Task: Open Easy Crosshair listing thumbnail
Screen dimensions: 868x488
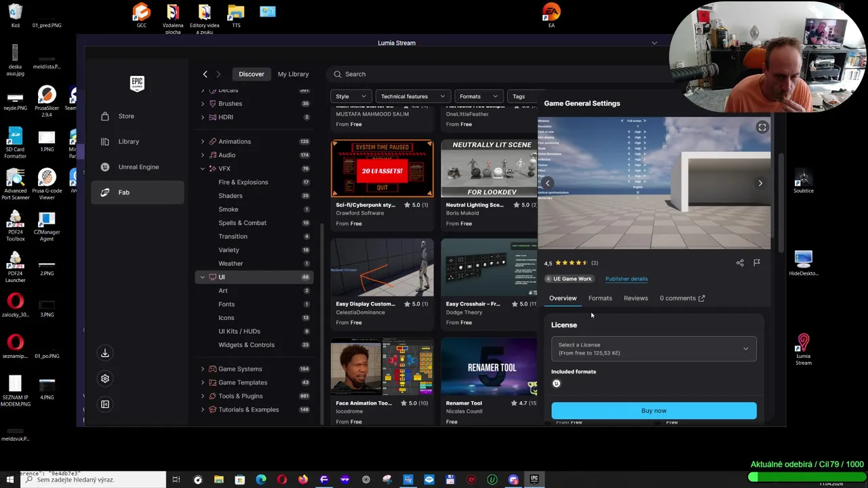Action: click(x=489, y=268)
